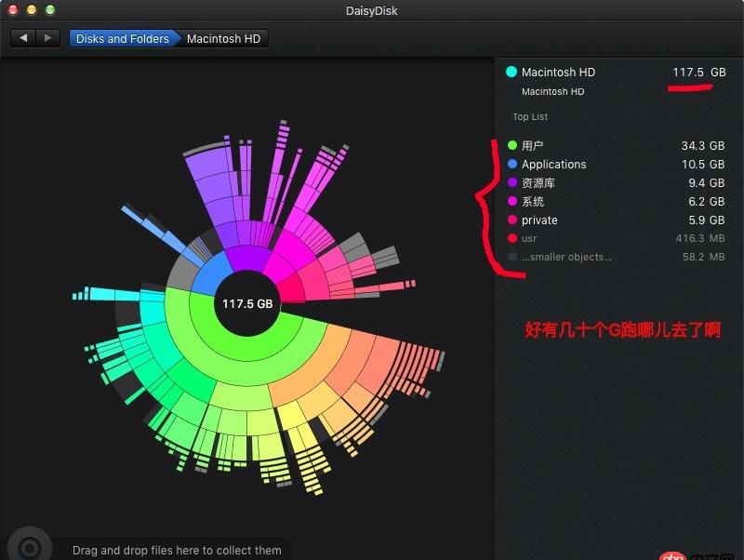Open the 用户 folder in Top List
Viewport: 744px width, 560px height.
[x=616, y=145]
